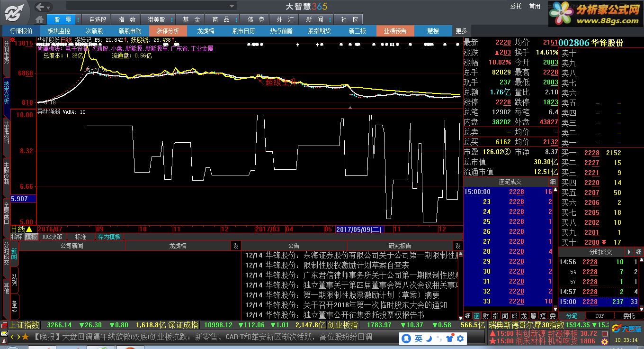Open the 板块监控 sub tab
The height and width of the screenshot is (349, 644).
coord(59,31)
